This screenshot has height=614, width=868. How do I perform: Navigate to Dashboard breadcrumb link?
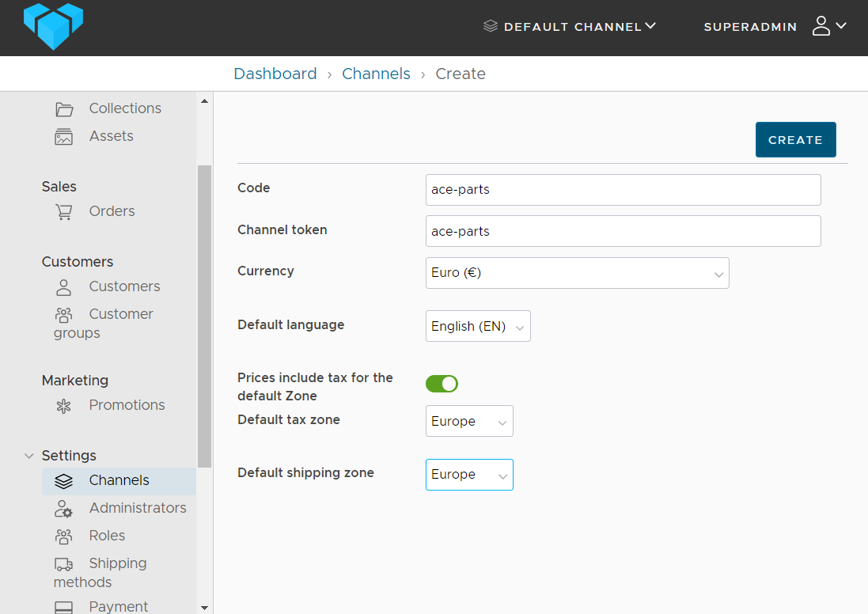pos(275,74)
